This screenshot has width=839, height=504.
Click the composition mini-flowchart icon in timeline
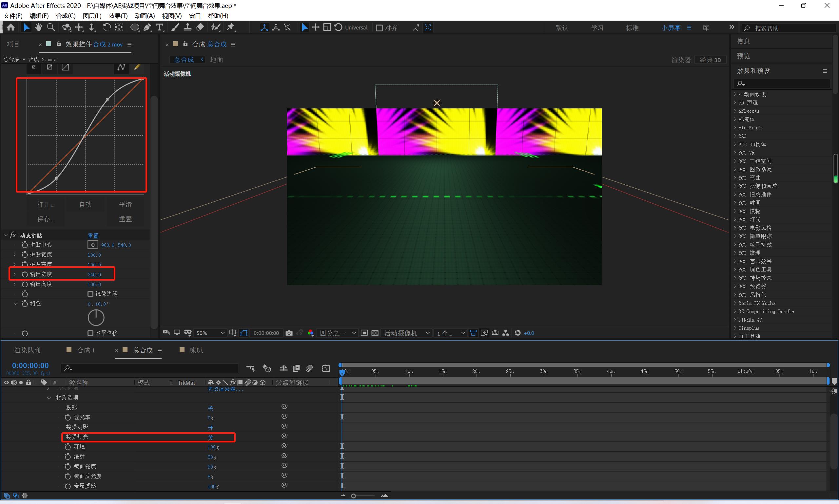coord(250,368)
